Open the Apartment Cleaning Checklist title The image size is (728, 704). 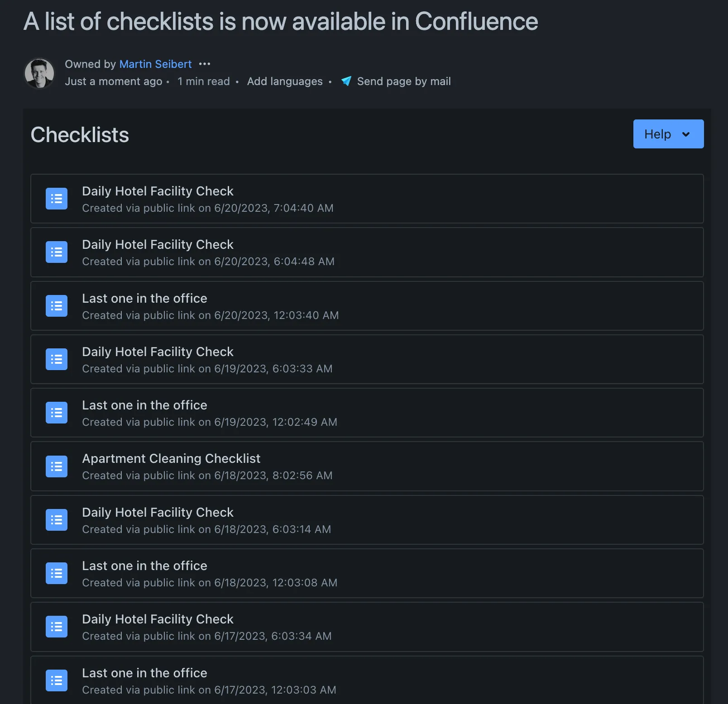point(171,458)
